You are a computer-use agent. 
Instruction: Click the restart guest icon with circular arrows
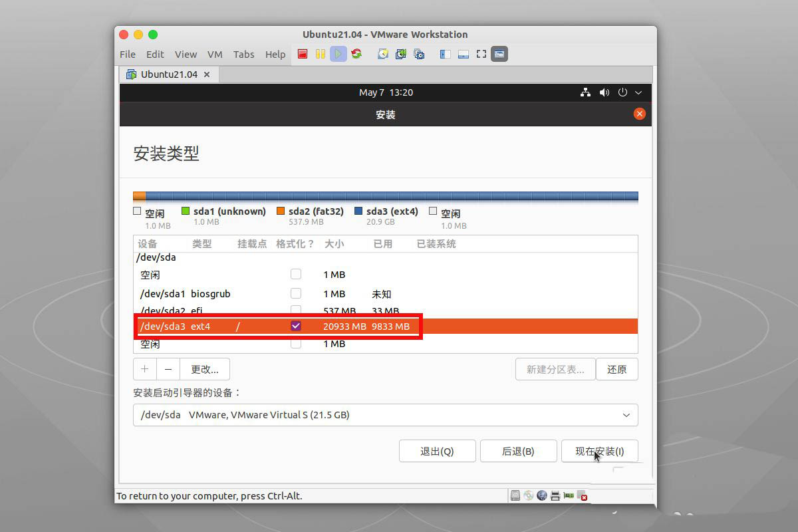coord(356,54)
